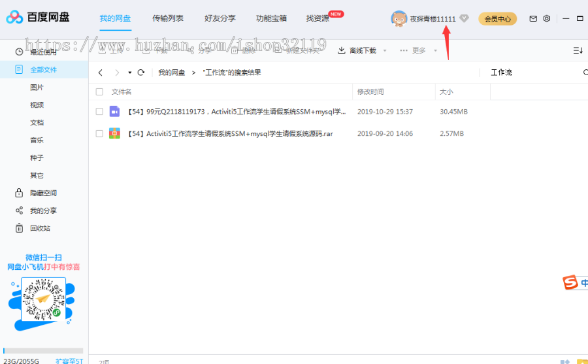Click the Sogou input method icon

[x=570, y=282]
